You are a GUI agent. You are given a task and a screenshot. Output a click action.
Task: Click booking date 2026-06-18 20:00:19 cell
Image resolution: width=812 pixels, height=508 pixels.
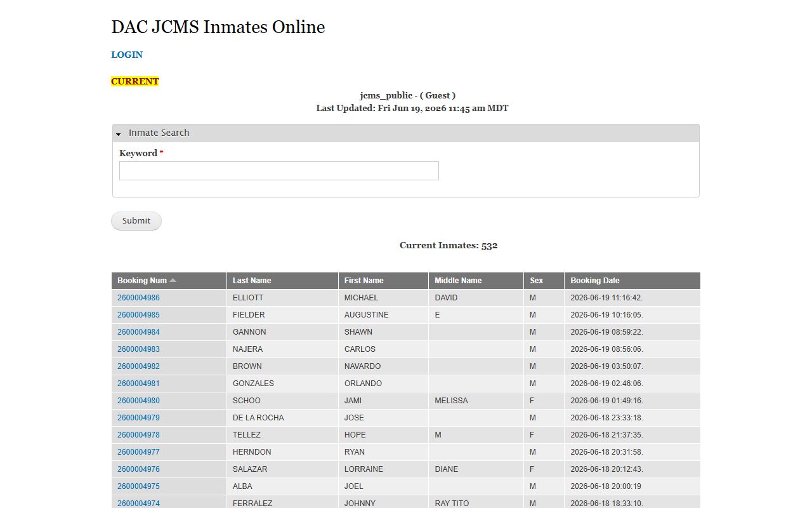(632, 486)
